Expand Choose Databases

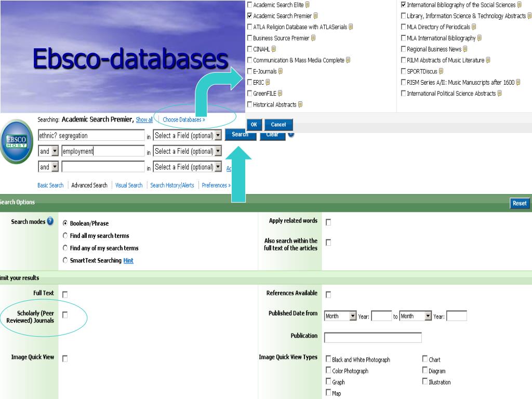pos(184,119)
